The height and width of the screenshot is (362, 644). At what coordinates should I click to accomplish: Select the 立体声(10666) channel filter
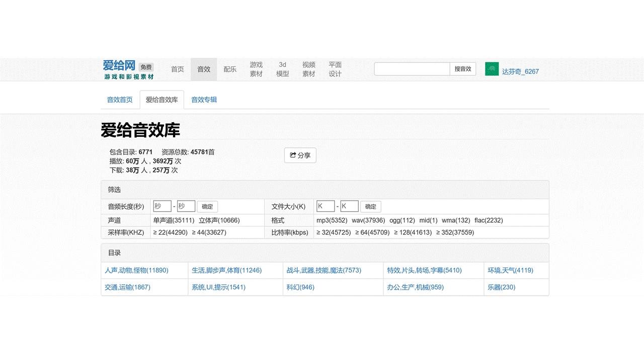(219, 220)
